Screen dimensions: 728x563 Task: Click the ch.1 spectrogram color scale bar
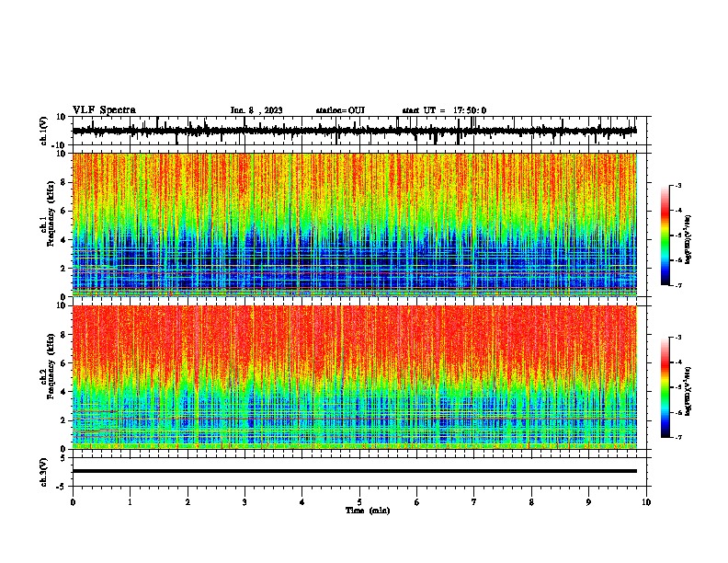point(665,236)
